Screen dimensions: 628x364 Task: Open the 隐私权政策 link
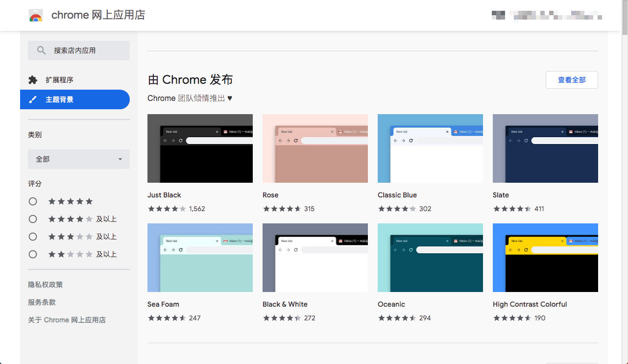(x=46, y=285)
